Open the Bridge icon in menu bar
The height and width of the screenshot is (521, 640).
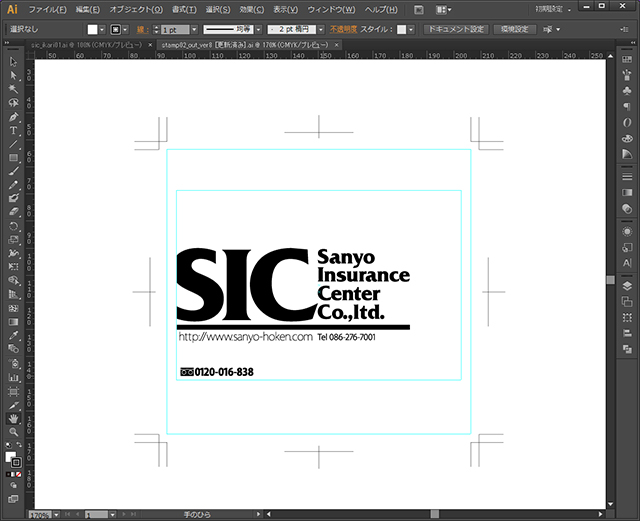419,10
